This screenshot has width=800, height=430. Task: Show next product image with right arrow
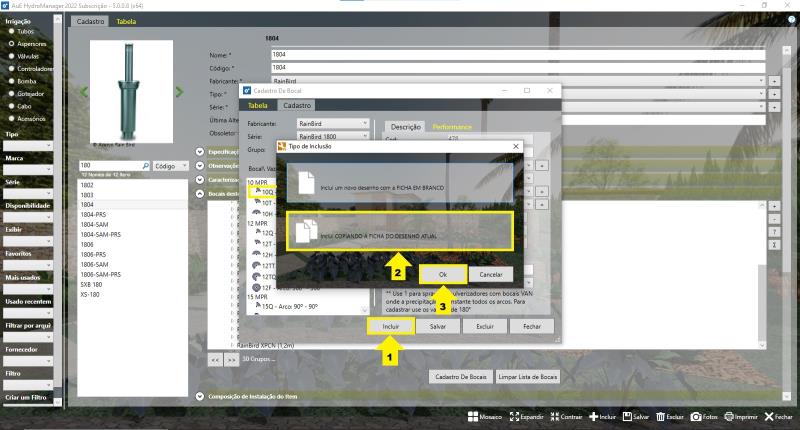179,92
